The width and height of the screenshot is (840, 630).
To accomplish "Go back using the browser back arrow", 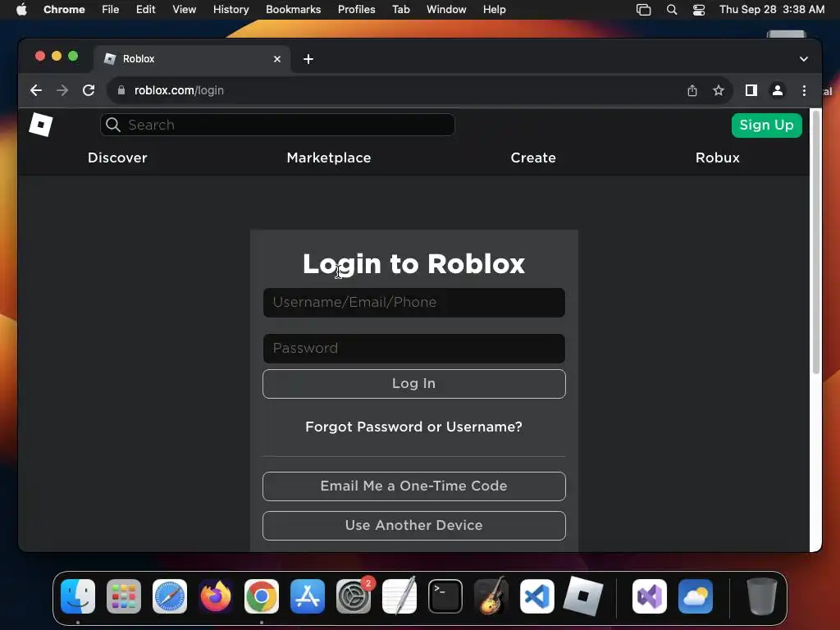I will [36, 90].
